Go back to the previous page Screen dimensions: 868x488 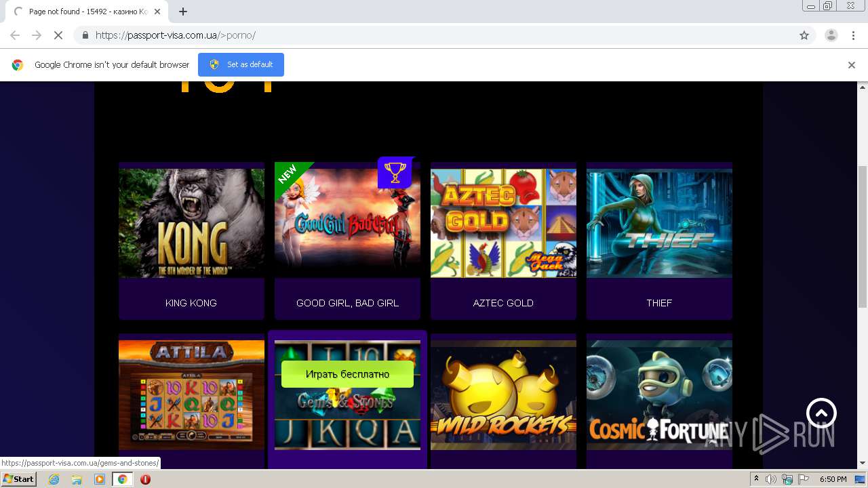point(15,35)
